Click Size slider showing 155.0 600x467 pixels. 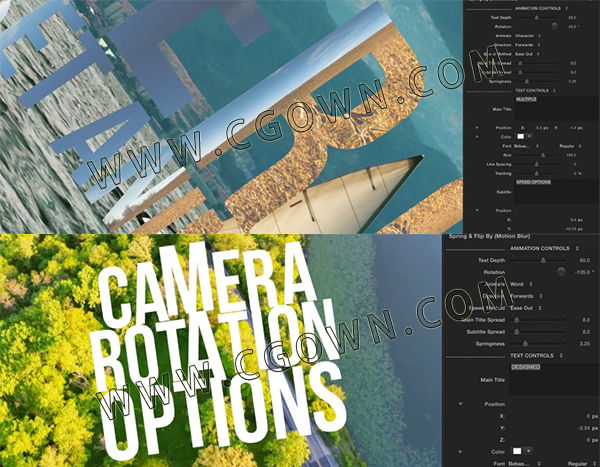(x=536, y=155)
